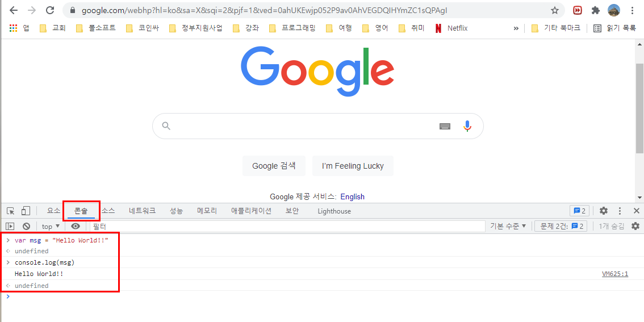Open the 교회 bookmark folder
Viewport: 644px width, 322px height.
(x=53, y=28)
